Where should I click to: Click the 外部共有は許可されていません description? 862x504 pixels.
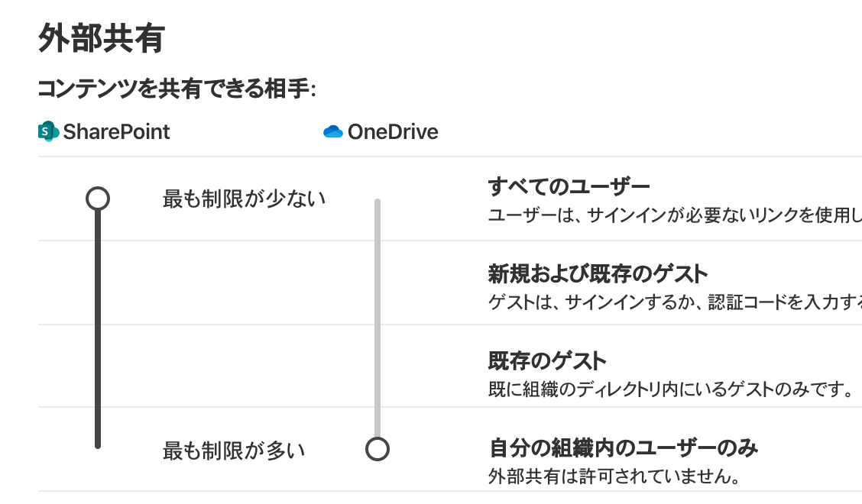coord(614,476)
